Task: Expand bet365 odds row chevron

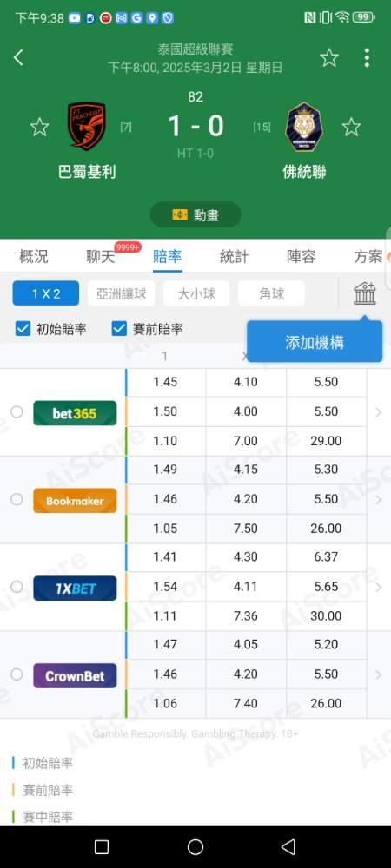Action: coord(379,411)
